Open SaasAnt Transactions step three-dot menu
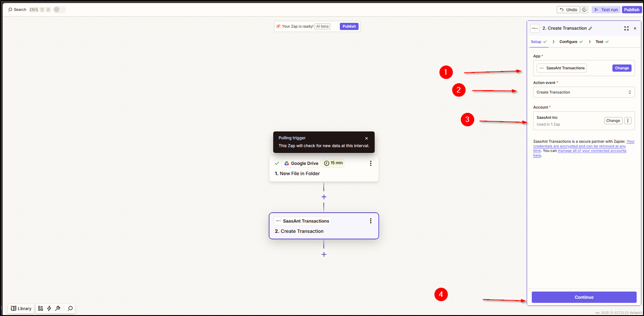The width and height of the screenshot is (644, 316). [370, 221]
